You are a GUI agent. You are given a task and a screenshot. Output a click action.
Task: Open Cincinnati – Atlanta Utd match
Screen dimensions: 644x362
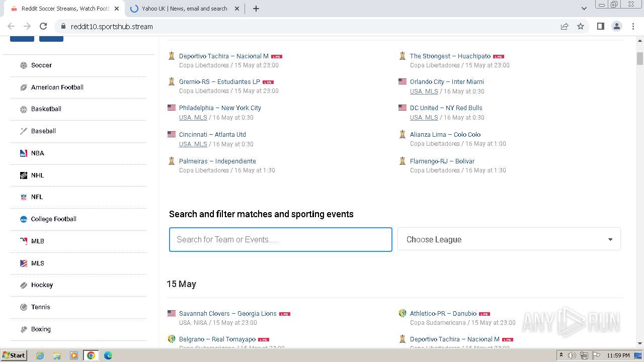pyautogui.click(x=212, y=135)
